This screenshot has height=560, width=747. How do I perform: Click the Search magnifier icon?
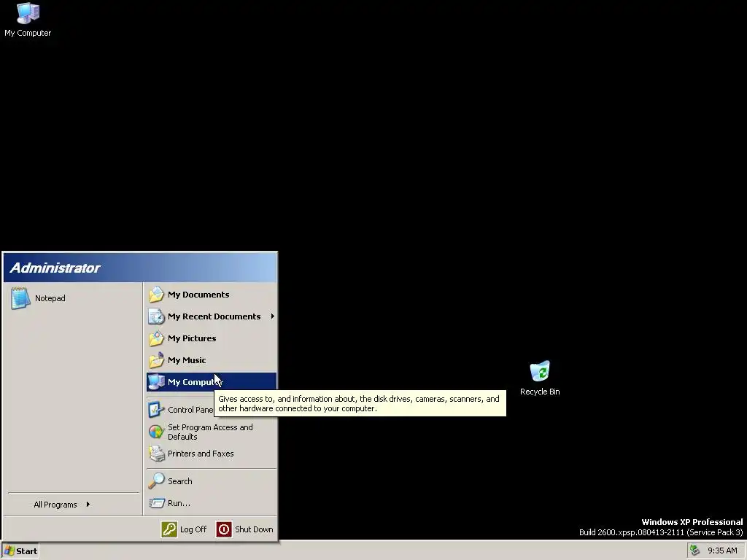(156, 481)
